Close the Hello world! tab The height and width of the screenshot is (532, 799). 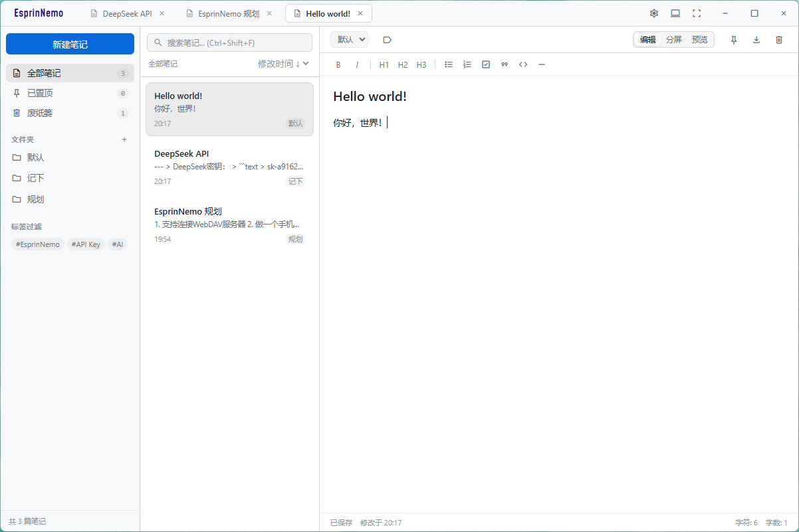(x=360, y=13)
